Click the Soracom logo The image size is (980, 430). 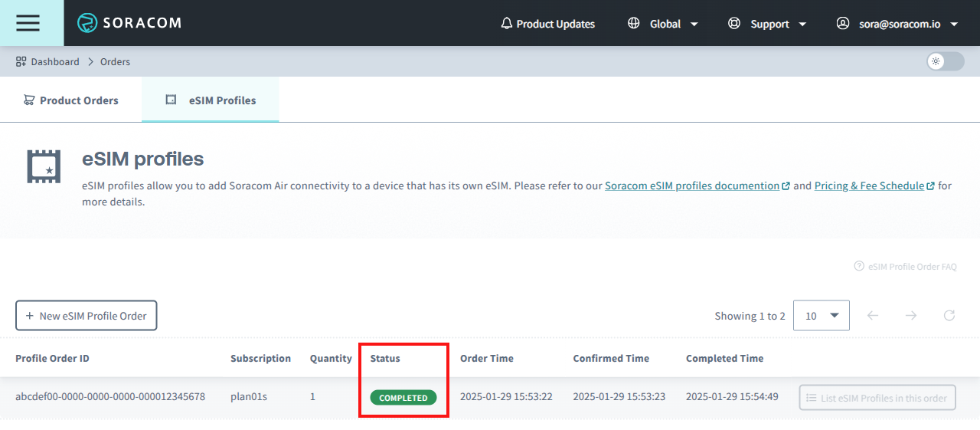point(129,23)
